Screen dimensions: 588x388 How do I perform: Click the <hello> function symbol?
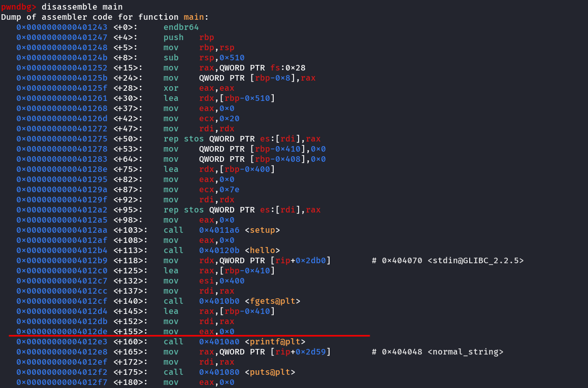pos(262,250)
